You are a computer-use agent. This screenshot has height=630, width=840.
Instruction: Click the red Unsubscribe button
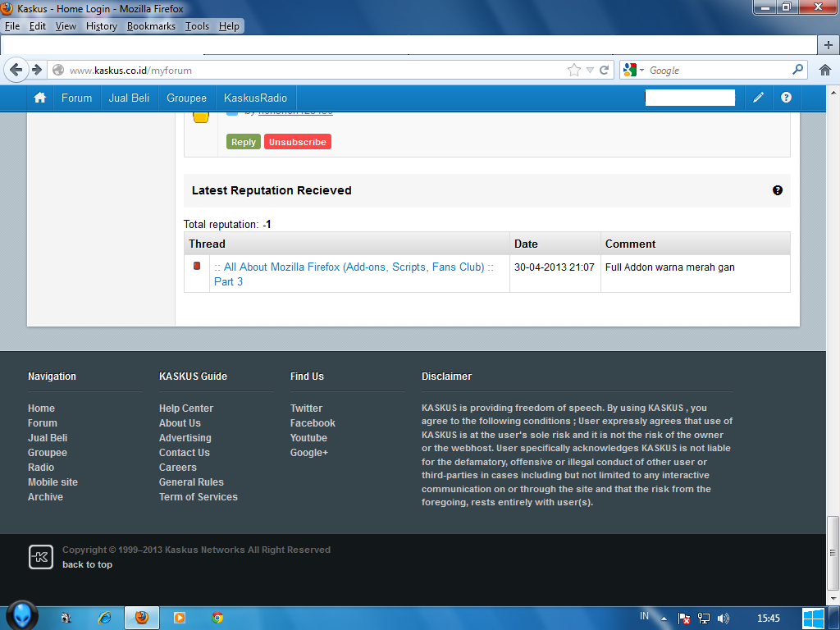click(x=297, y=142)
